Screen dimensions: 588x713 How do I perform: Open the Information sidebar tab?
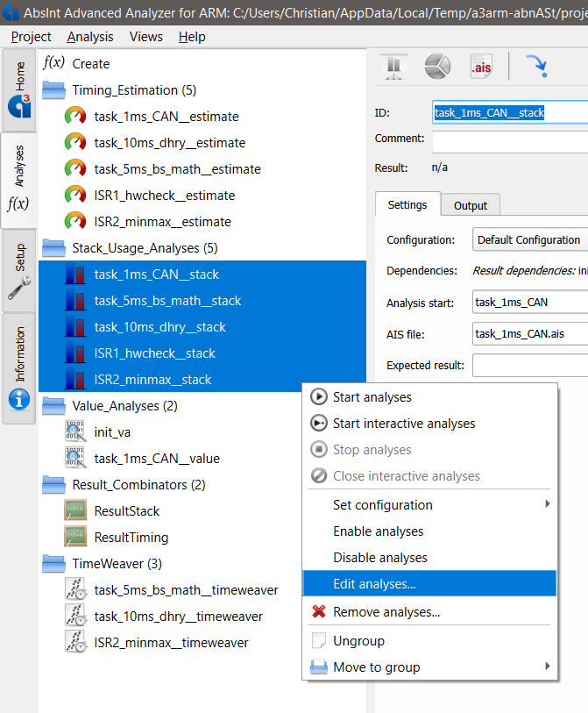click(x=19, y=367)
